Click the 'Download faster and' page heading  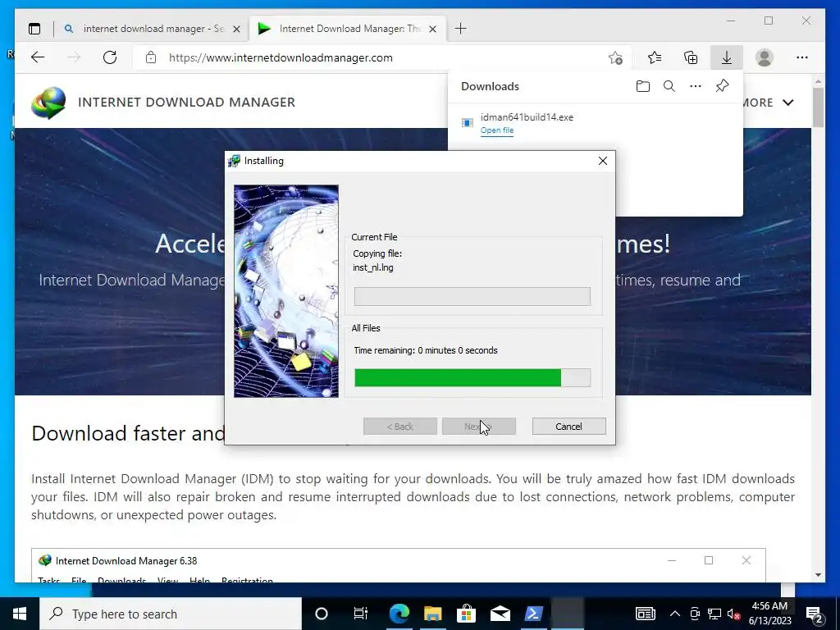pyautogui.click(x=127, y=433)
